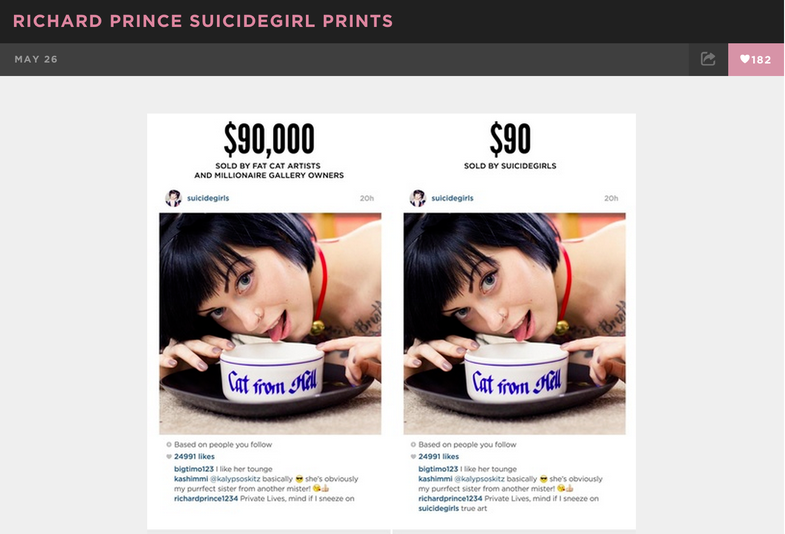Click suicidegirls true art comment author
Image resolution: width=785 pixels, height=534 pixels.
[439, 508]
